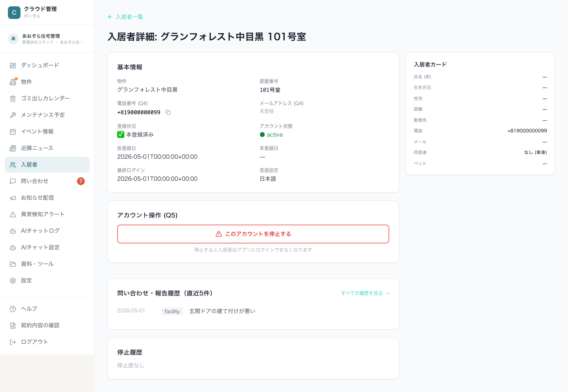Click なし (単身) in 入居者カード
568x392 pixels.
pyautogui.click(x=535, y=152)
